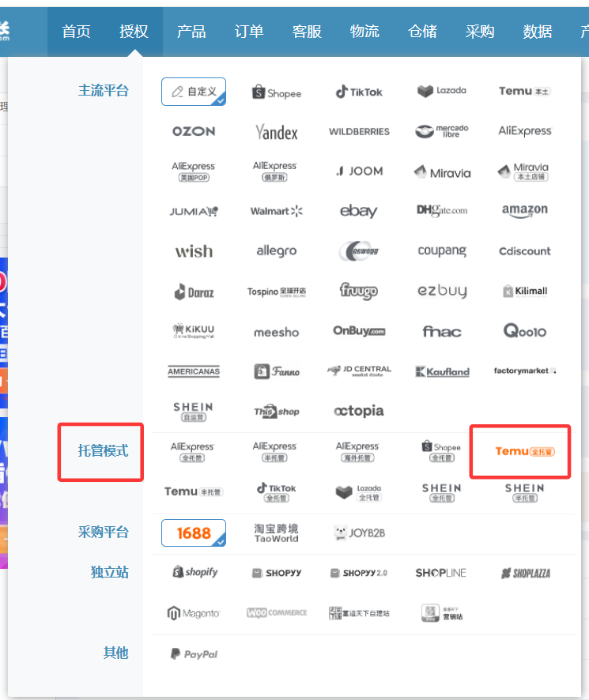Image resolution: width=589 pixels, height=700 pixels.
Task: Go to the 首页 tab
Action: click(x=76, y=32)
